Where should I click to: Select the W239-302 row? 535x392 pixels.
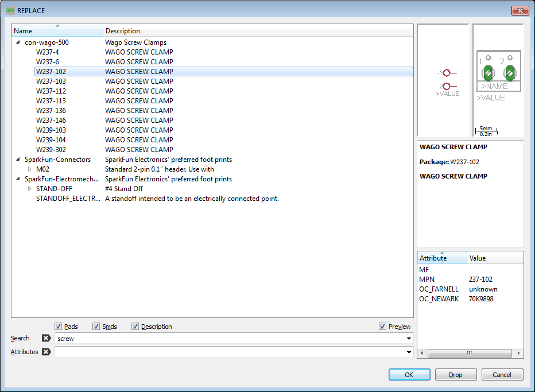tap(223, 149)
